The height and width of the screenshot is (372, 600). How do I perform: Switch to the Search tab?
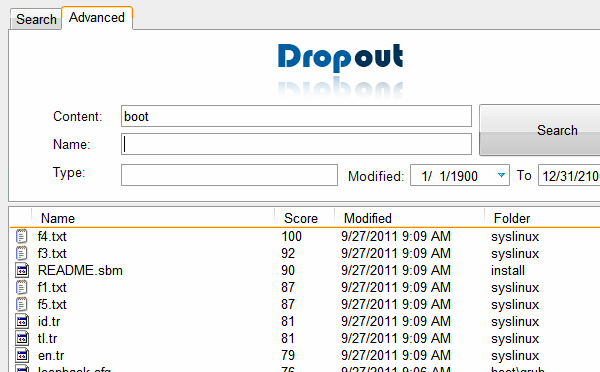coord(36,19)
